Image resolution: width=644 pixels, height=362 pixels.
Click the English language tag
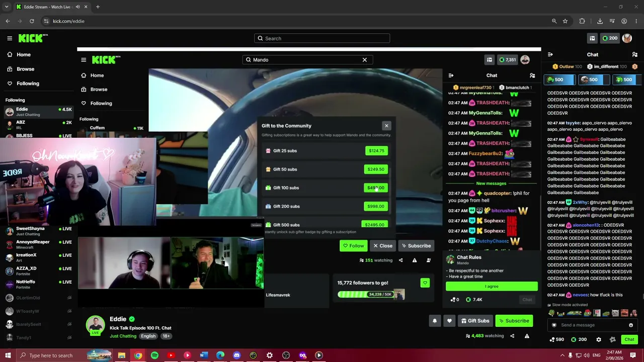pyautogui.click(x=148, y=336)
